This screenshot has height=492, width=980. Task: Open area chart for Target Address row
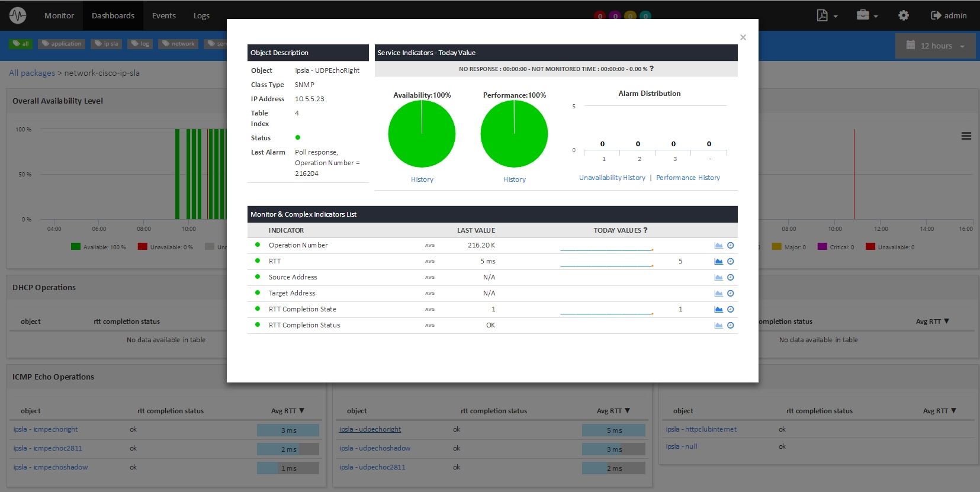pos(718,293)
